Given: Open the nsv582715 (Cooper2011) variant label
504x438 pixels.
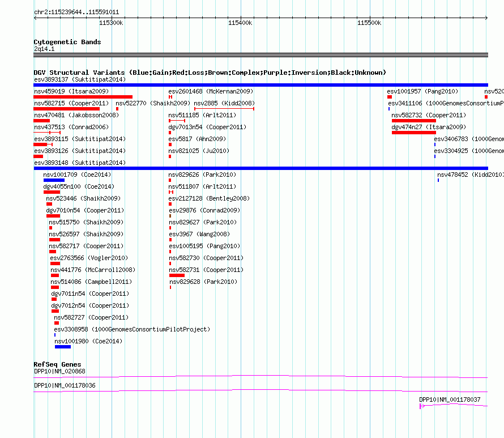Looking at the screenshot, I should click(x=71, y=103).
